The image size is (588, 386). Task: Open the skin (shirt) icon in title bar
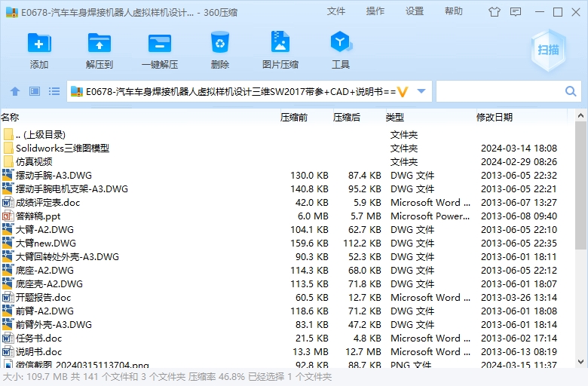click(495, 12)
